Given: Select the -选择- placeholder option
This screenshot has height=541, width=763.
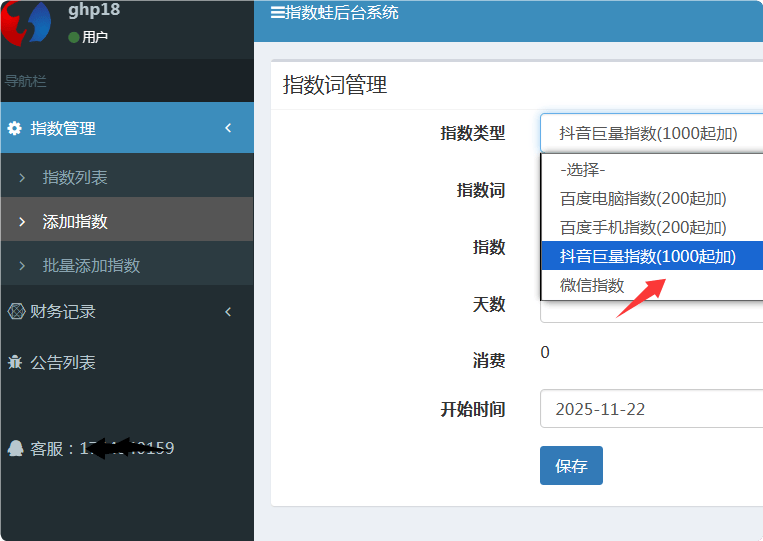Looking at the screenshot, I should pos(583,169).
